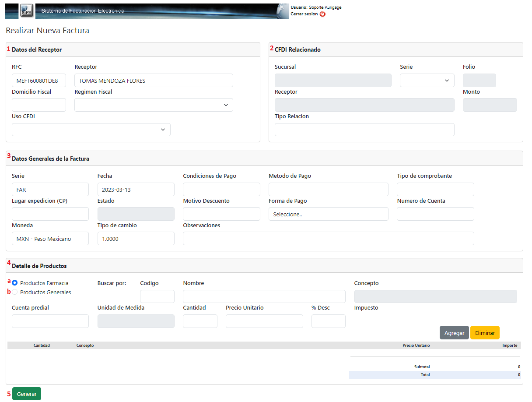
Task: Click the Tipo Relacion input field
Action: (x=364, y=130)
